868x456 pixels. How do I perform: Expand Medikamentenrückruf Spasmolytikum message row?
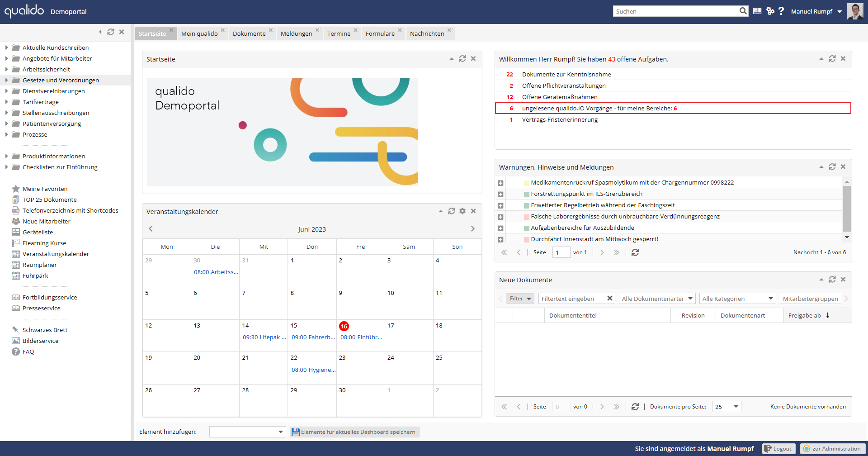point(500,183)
